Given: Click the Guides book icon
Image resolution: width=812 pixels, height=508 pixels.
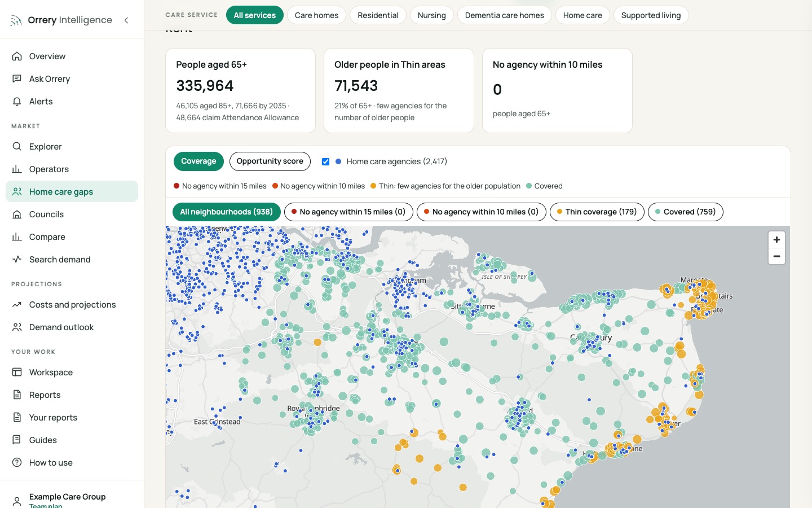Looking at the screenshot, I should [x=17, y=440].
